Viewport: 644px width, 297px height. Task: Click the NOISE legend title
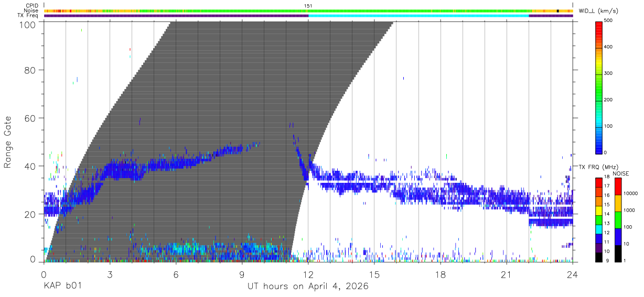(620, 173)
